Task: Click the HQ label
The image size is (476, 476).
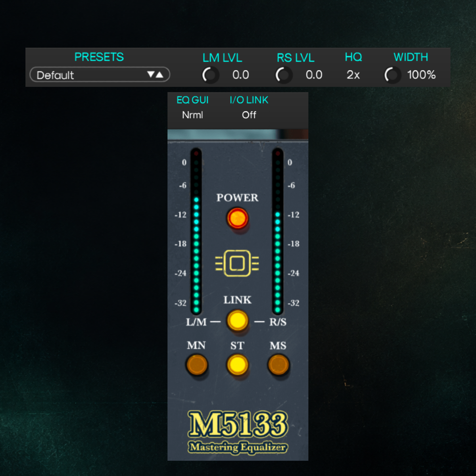Action: pos(353,57)
